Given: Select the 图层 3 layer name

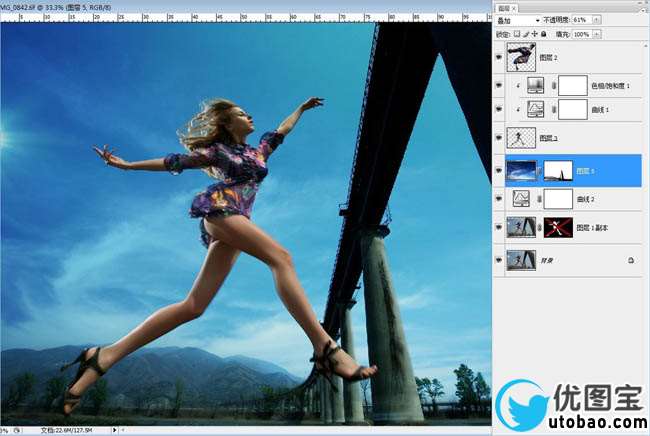Looking at the screenshot, I should click(x=548, y=138).
